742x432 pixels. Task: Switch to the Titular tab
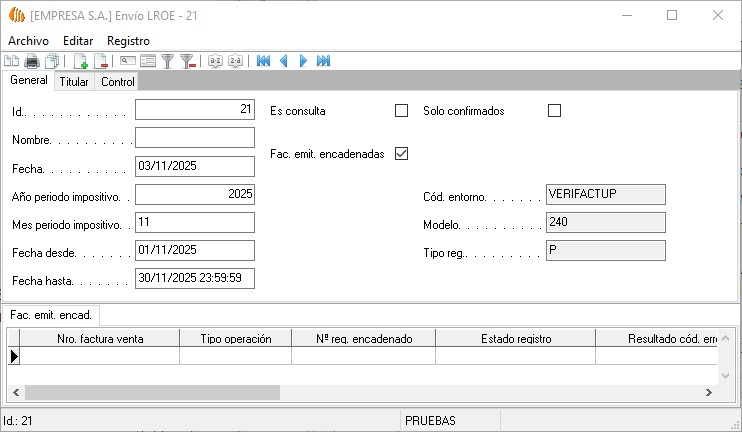coord(74,82)
